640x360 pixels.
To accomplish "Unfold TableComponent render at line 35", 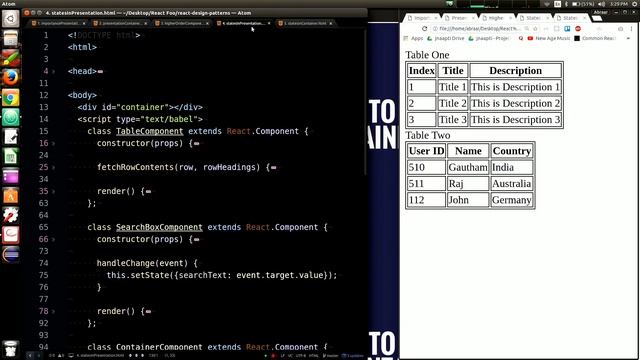I will pyautogui.click(x=53, y=191).
